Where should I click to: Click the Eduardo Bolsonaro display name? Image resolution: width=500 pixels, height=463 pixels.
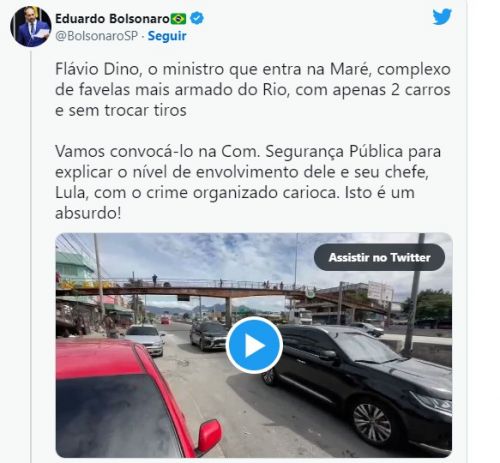pyautogui.click(x=112, y=19)
